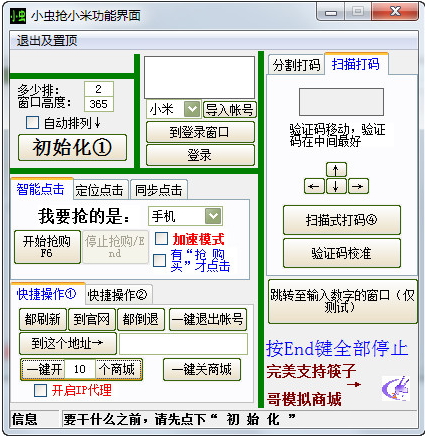Click 导入帐号 button

pyautogui.click(x=230, y=110)
